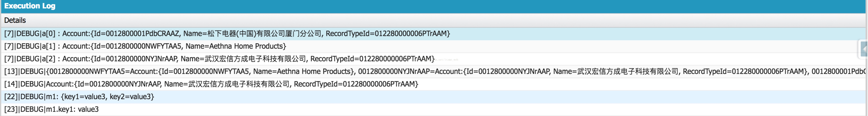
Task: Select the a[2] Account debug log row
Action: (433, 59)
